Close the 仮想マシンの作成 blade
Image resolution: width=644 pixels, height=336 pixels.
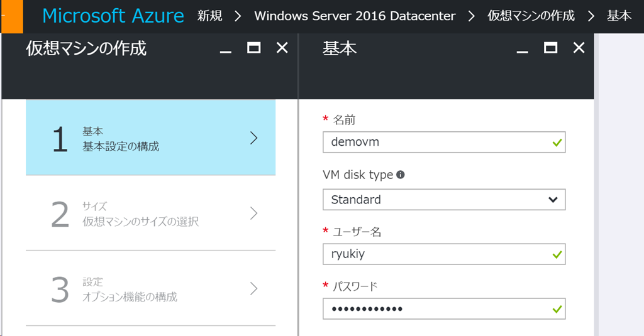pos(282,48)
